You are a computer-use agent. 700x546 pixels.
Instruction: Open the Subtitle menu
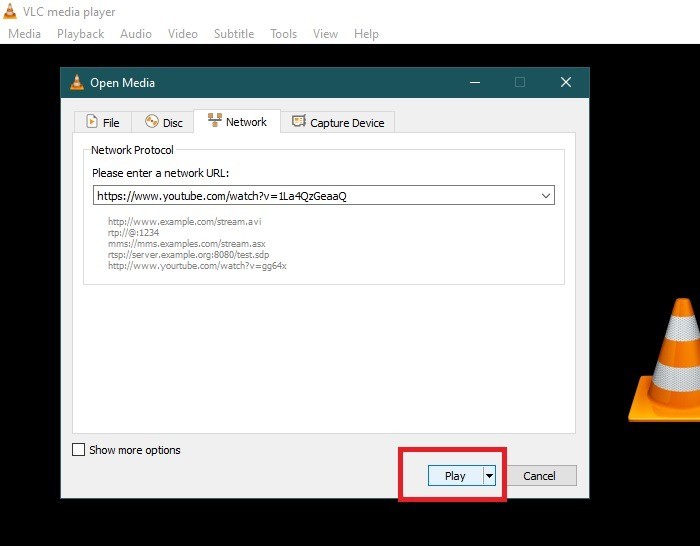coord(234,34)
